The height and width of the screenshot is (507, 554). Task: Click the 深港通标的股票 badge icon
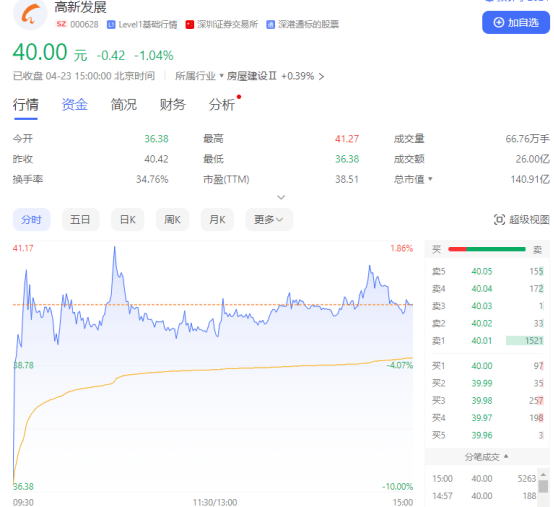tap(271, 24)
